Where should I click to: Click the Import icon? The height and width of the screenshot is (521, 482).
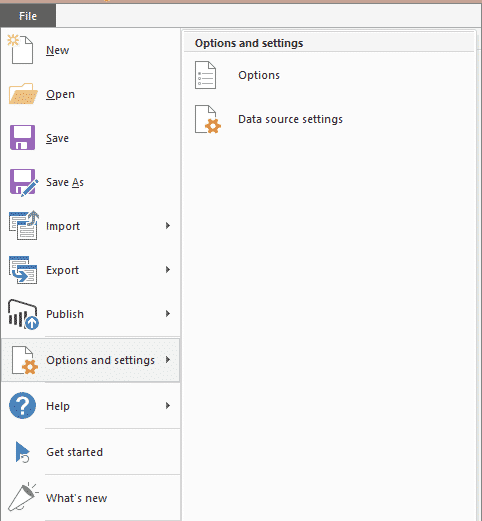pyautogui.click(x=24, y=225)
